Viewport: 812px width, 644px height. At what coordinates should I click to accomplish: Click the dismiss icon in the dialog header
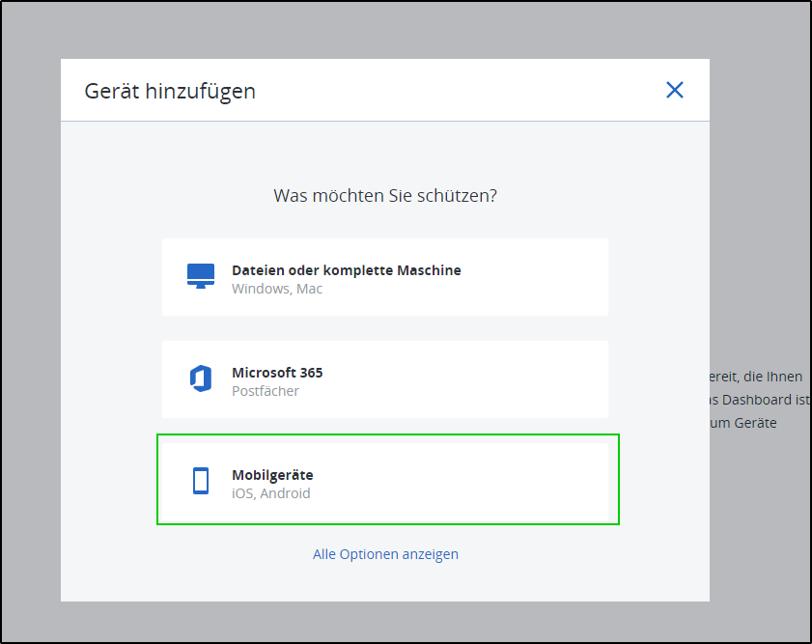click(675, 90)
